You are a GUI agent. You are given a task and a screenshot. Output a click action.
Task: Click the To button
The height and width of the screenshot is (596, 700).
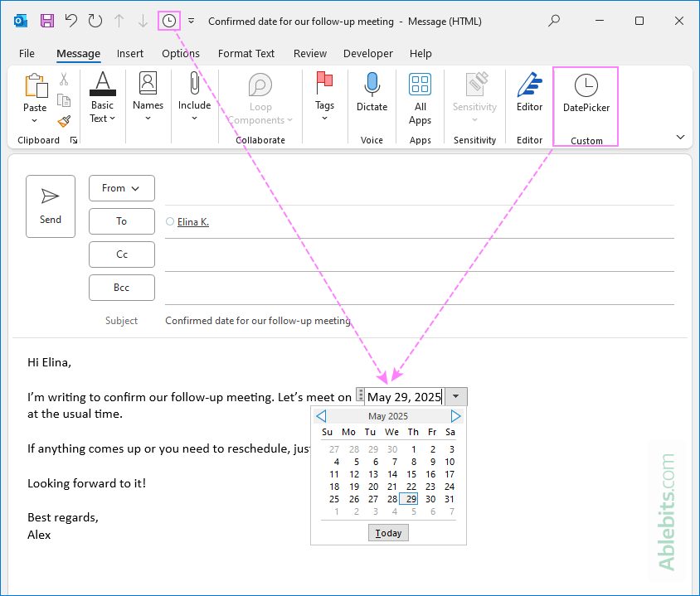pyautogui.click(x=121, y=221)
